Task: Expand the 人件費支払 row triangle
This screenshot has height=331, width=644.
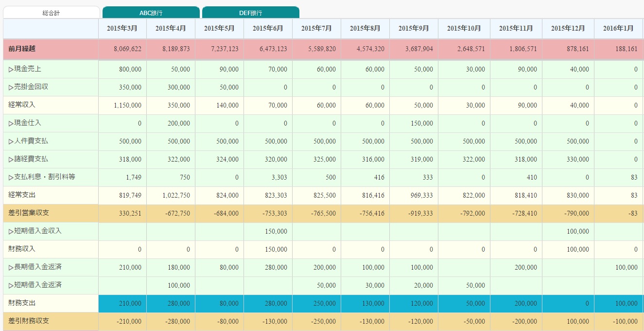Action: pos(11,142)
